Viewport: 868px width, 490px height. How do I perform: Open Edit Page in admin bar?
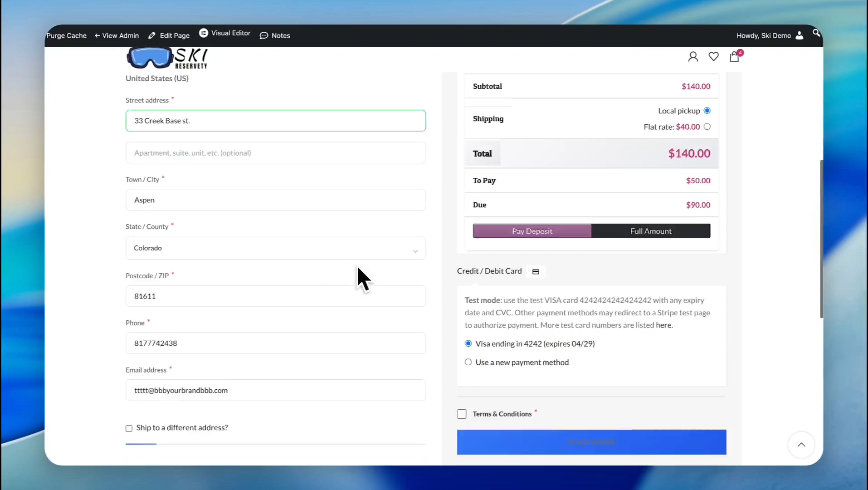coord(169,35)
